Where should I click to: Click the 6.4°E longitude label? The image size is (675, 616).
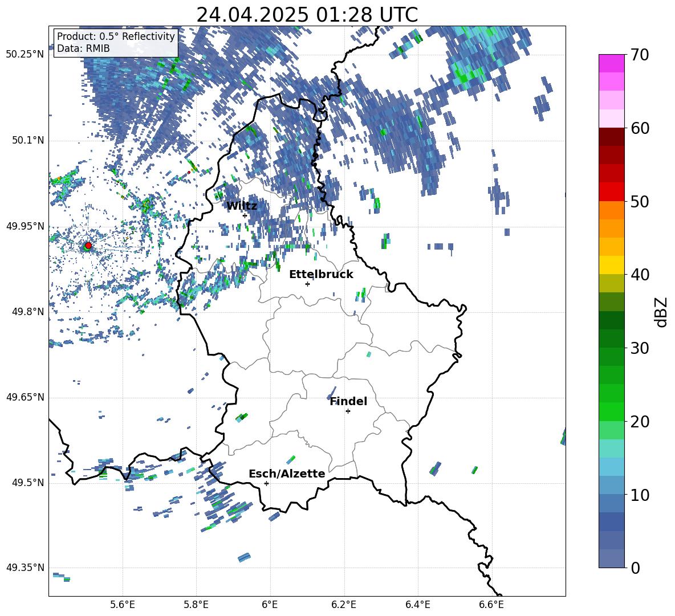(x=417, y=605)
